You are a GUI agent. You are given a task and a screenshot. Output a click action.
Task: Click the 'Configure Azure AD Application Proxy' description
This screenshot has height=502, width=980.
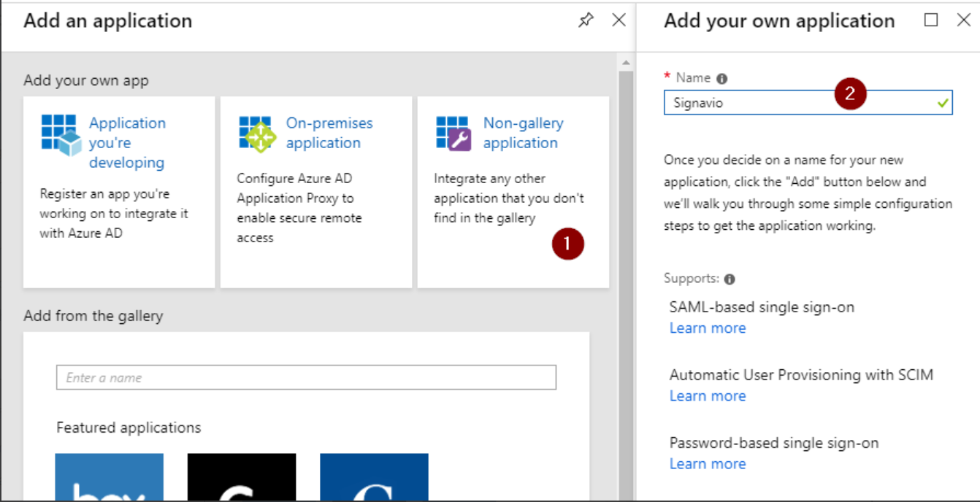pyautogui.click(x=299, y=208)
